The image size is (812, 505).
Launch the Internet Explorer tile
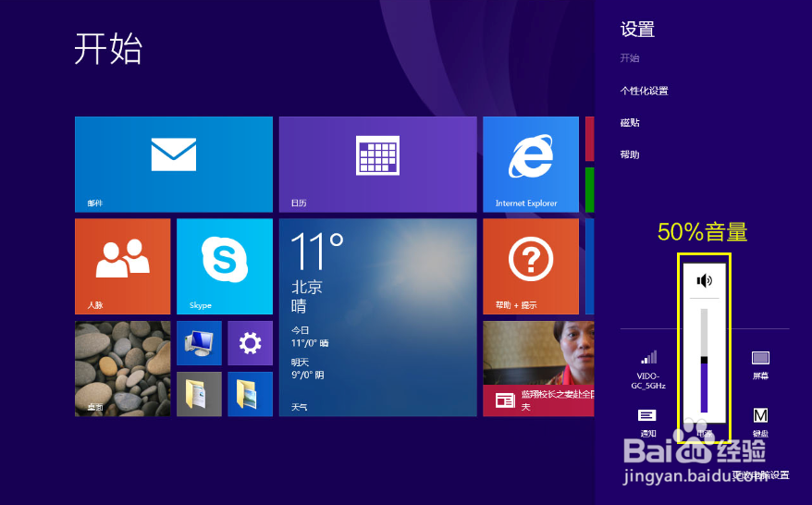531,165
